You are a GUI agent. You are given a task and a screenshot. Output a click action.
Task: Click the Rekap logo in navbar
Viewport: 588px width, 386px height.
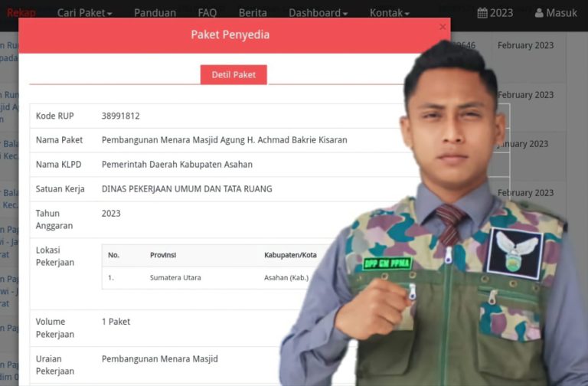point(21,12)
